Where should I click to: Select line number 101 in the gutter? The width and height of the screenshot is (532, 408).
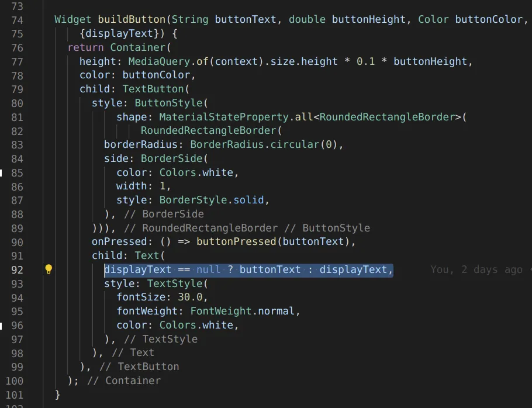[x=14, y=395]
